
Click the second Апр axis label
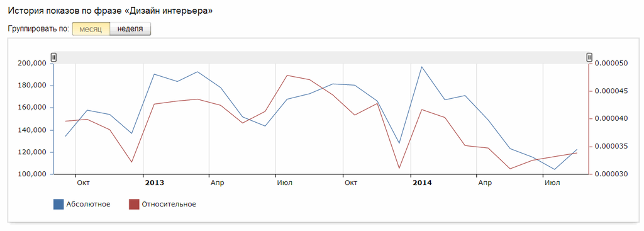pyautogui.click(x=485, y=183)
